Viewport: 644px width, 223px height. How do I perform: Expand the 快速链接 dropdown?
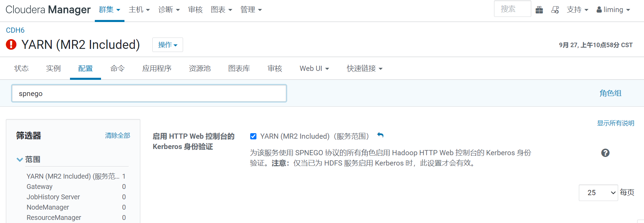[365, 68]
